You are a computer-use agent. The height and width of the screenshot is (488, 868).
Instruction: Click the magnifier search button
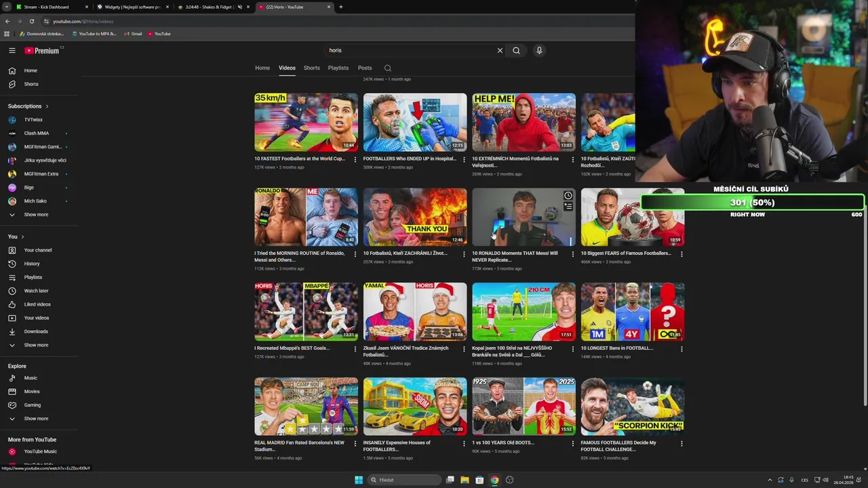[516, 50]
